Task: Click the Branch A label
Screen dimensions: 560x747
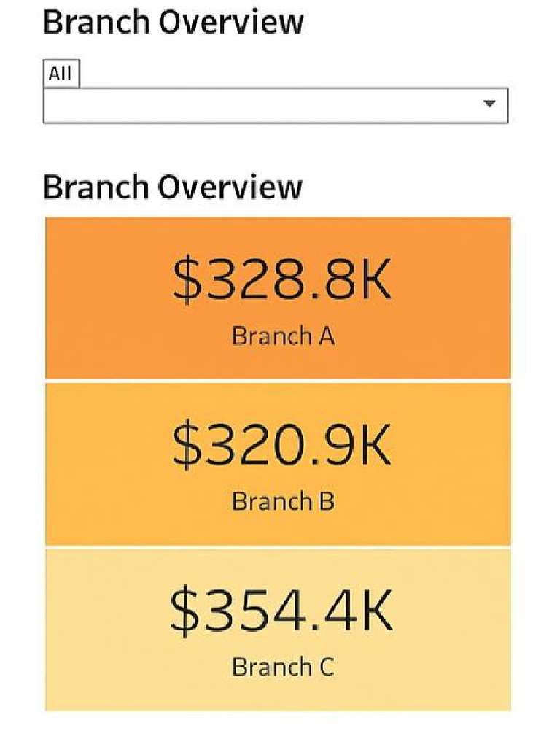Action: click(x=283, y=336)
